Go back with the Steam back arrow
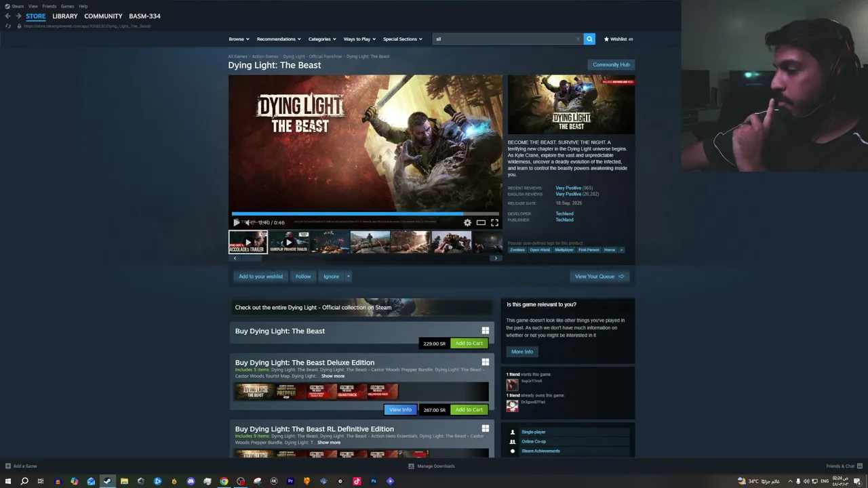Viewport: 868px width, 488px height. point(8,16)
